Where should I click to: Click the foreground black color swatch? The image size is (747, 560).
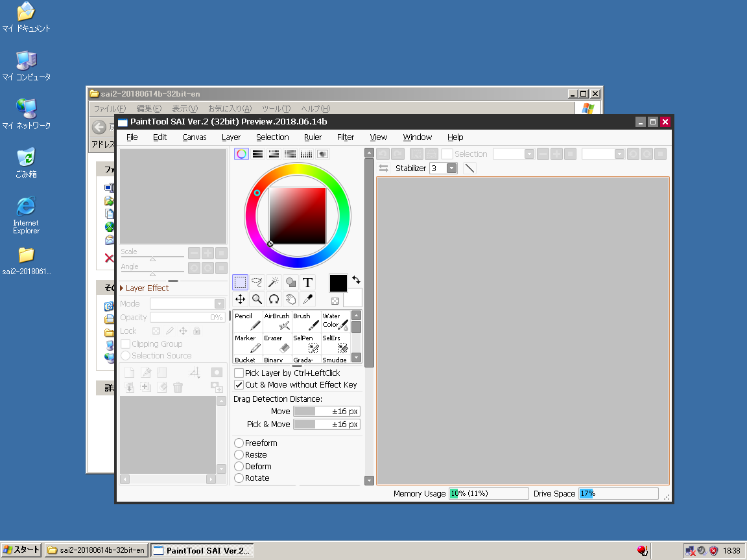coord(338,283)
